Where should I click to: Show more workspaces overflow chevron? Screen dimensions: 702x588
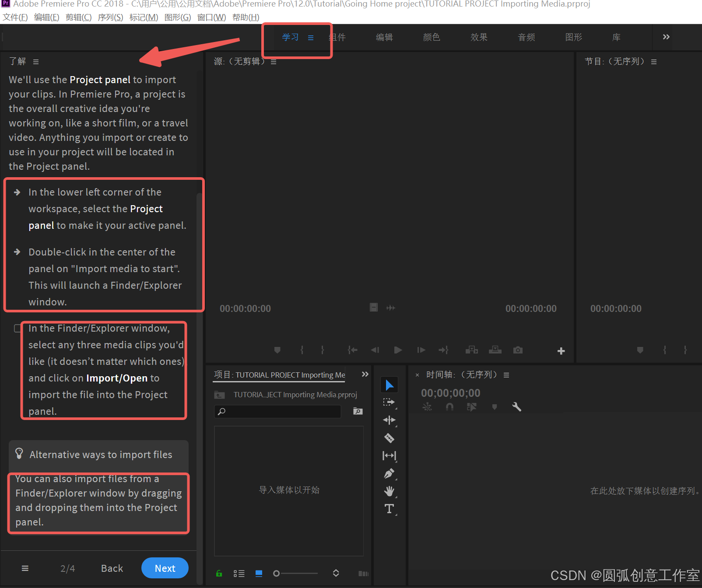[666, 37]
